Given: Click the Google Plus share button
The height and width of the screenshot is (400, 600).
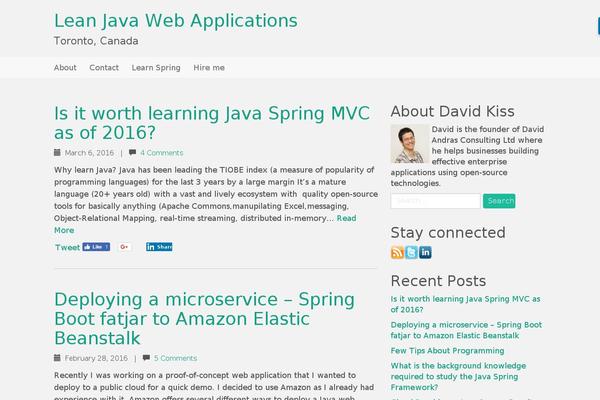Looking at the screenshot, I should (x=124, y=247).
